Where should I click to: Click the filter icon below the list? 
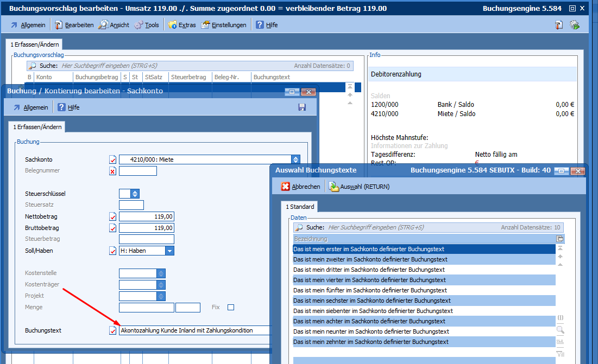(x=560, y=354)
